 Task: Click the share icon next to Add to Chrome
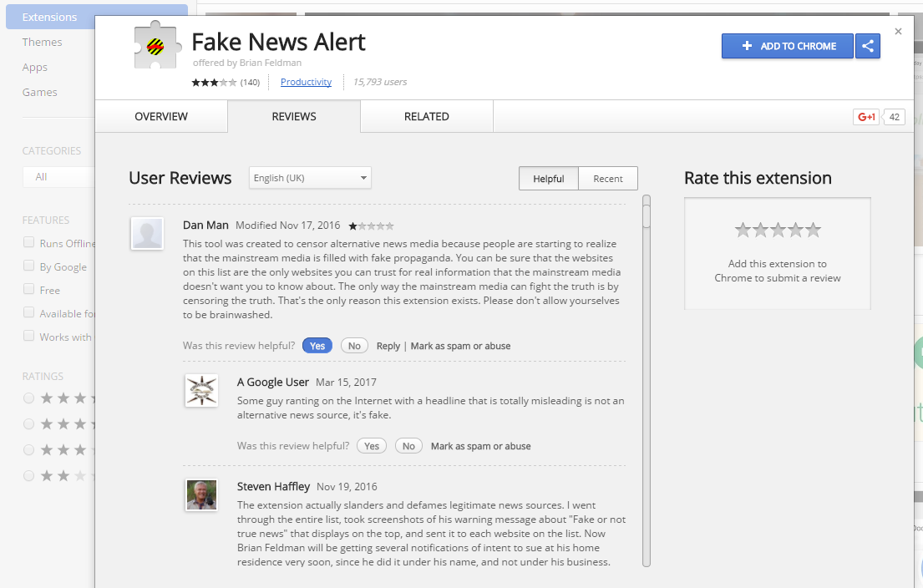pos(868,46)
